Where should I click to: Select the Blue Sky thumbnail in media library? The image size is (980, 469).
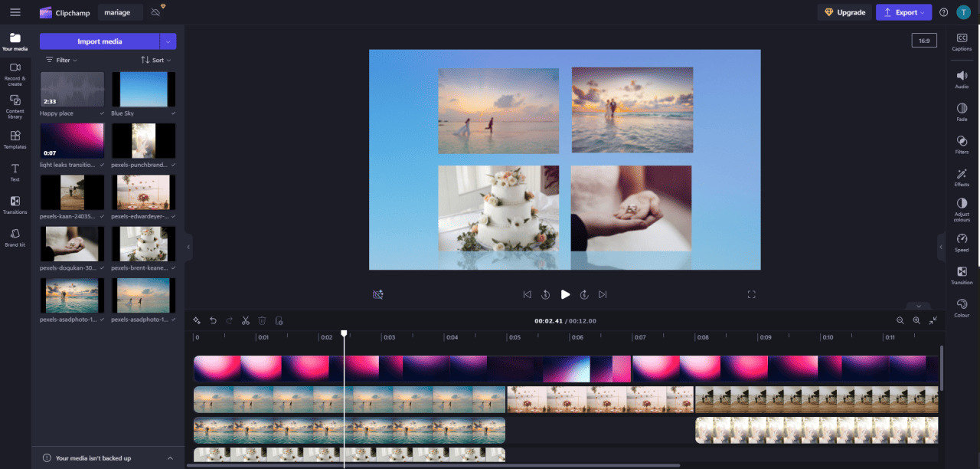[143, 89]
